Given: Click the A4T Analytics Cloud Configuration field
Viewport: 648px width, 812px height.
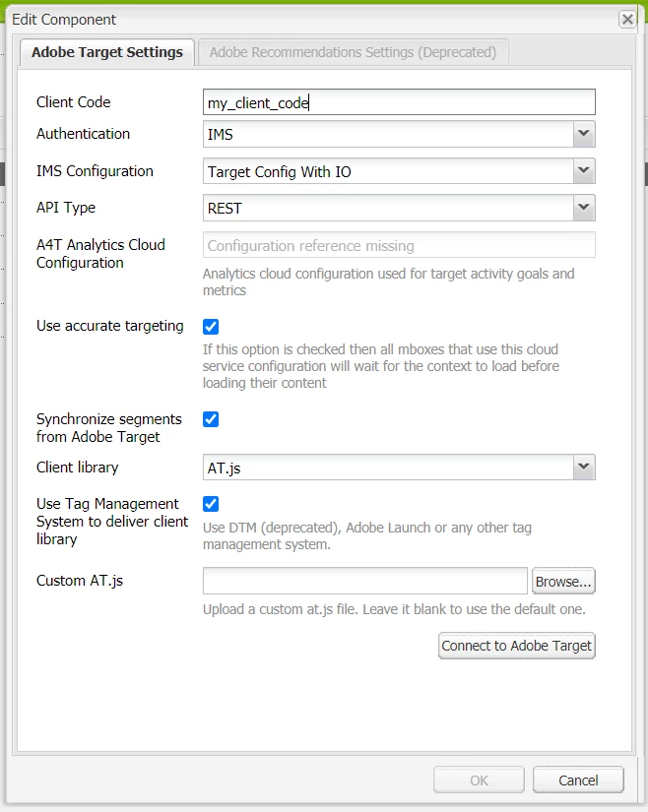Looking at the screenshot, I should click(x=399, y=245).
